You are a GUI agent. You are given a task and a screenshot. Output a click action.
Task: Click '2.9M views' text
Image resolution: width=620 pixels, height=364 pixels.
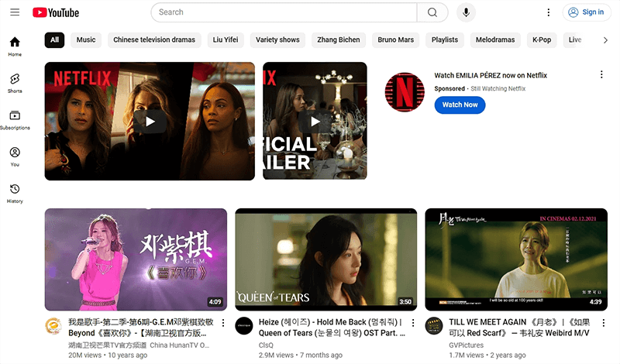(276, 355)
